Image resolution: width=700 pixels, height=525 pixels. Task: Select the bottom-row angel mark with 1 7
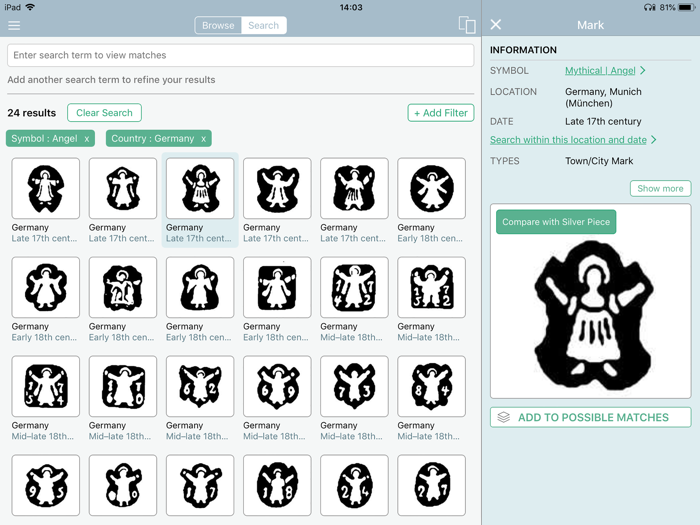[x=200, y=486]
